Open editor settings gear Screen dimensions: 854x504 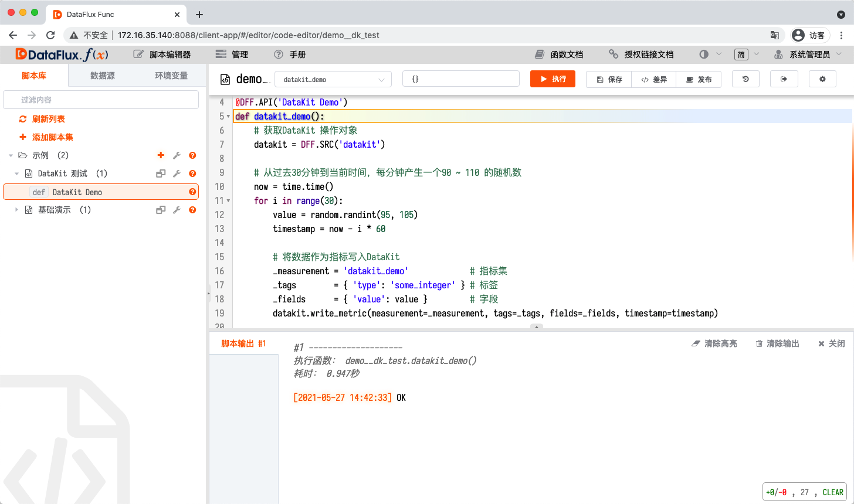[822, 79]
